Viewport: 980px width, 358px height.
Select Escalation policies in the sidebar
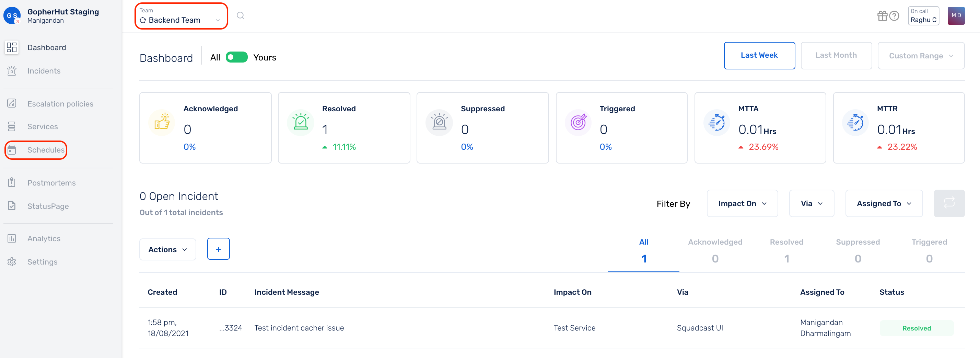pyautogui.click(x=60, y=104)
